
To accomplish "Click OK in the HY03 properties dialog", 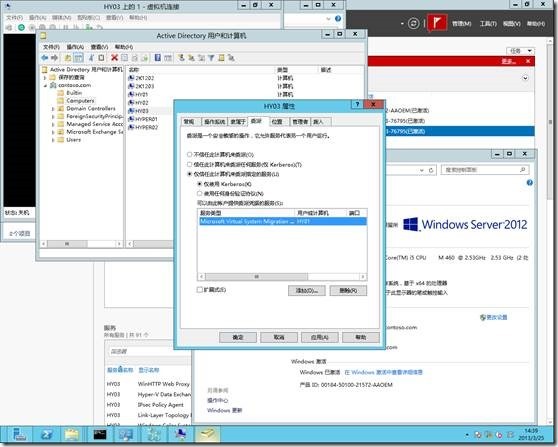I will tap(238, 337).
